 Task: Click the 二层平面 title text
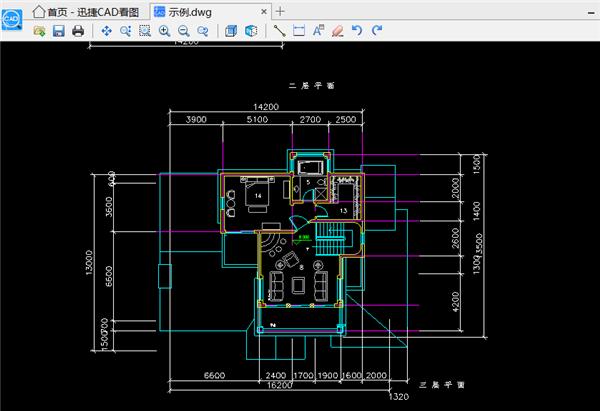311,86
